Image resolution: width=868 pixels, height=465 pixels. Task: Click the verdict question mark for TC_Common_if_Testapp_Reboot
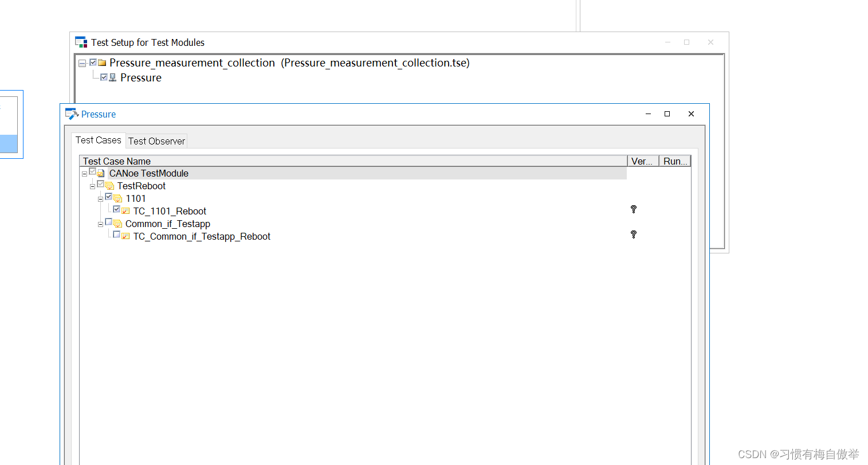[634, 235]
